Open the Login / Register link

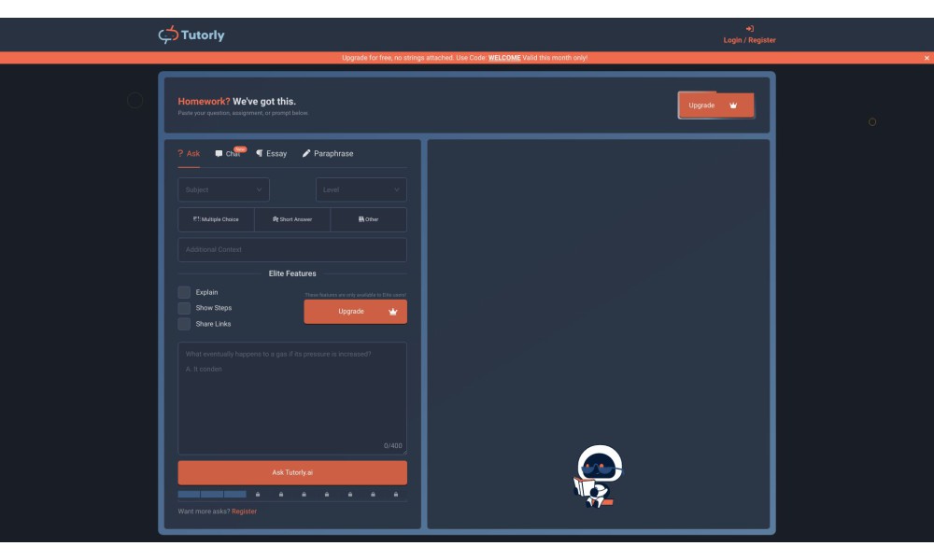[x=749, y=40]
